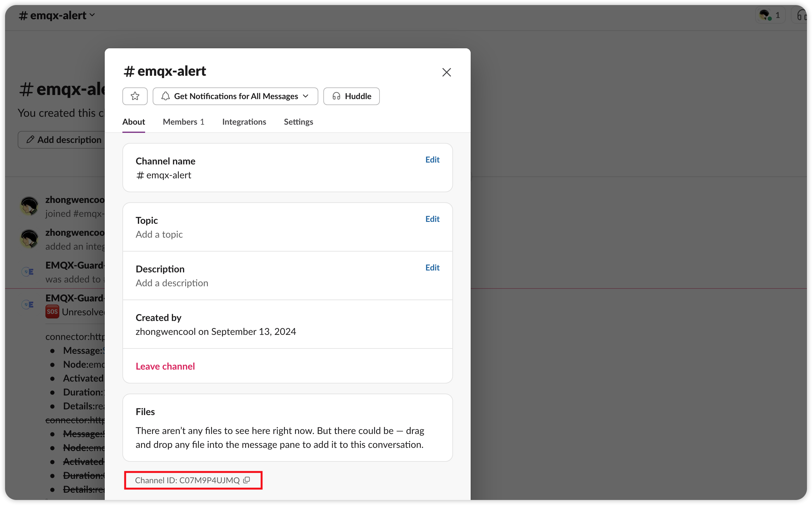The image size is (812, 505).
Task: Open the notifications dropdown for All Messages
Action: click(x=235, y=96)
